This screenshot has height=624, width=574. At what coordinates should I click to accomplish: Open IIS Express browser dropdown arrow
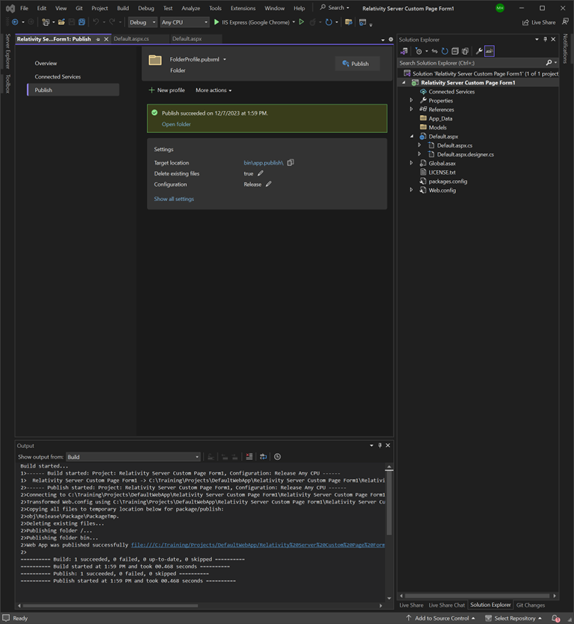(x=293, y=22)
